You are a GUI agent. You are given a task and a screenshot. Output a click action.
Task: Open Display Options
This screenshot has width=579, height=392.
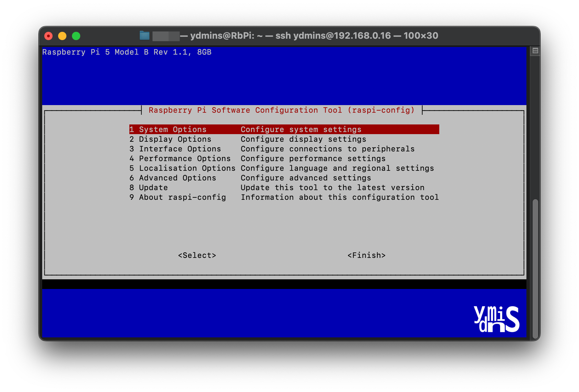[x=175, y=139]
